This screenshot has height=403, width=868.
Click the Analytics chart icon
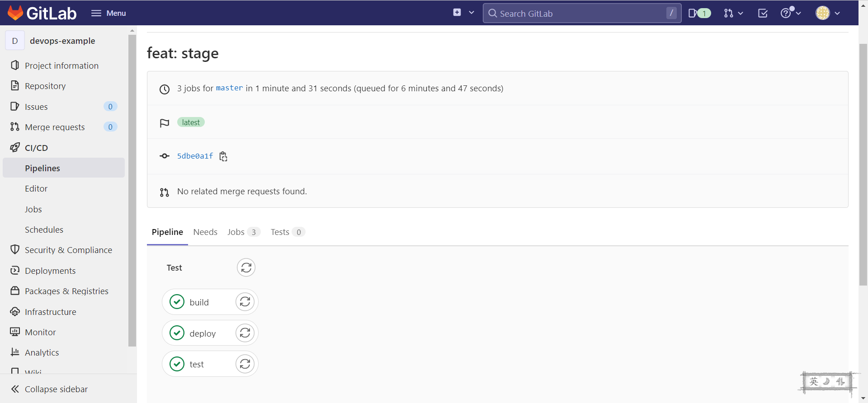click(15, 352)
